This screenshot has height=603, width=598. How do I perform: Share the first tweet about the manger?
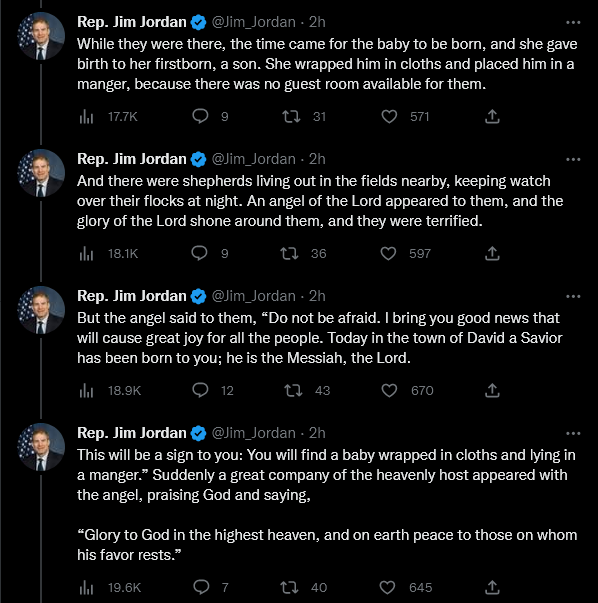click(492, 116)
